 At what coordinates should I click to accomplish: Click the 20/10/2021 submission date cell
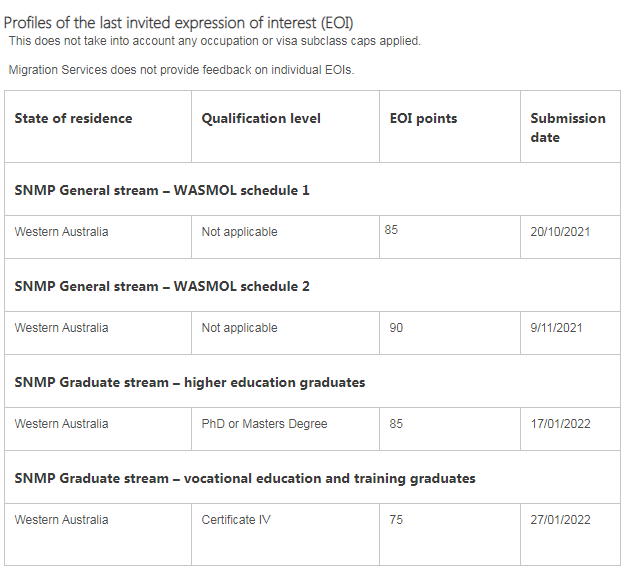(x=560, y=232)
